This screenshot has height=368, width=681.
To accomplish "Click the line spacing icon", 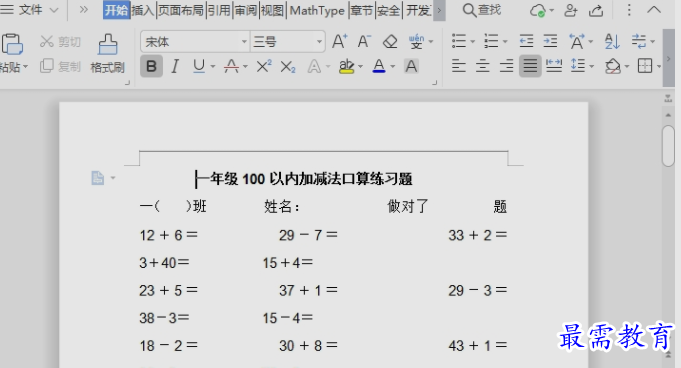I will pyautogui.click(x=578, y=66).
